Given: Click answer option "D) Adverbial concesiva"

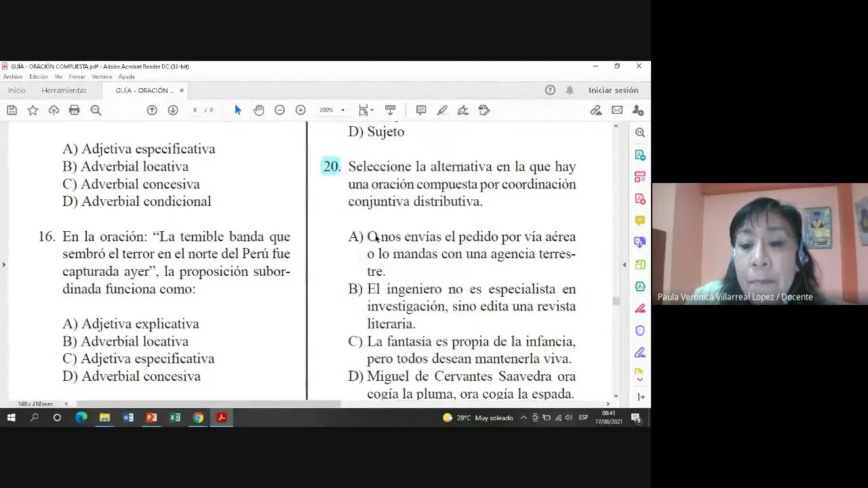Looking at the screenshot, I should [x=132, y=376].
